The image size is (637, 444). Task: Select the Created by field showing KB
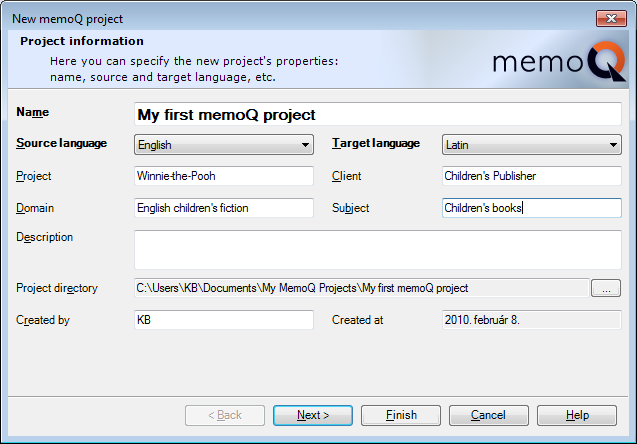pyautogui.click(x=224, y=320)
